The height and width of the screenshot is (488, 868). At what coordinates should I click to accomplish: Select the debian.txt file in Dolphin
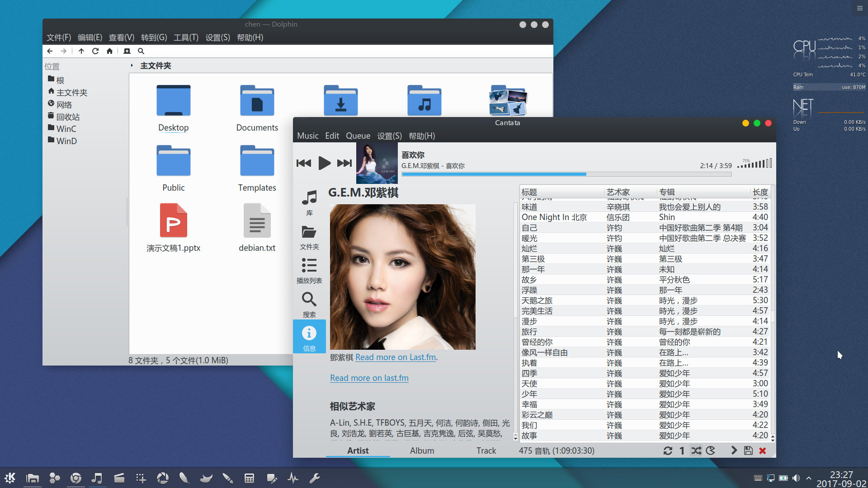[257, 228]
